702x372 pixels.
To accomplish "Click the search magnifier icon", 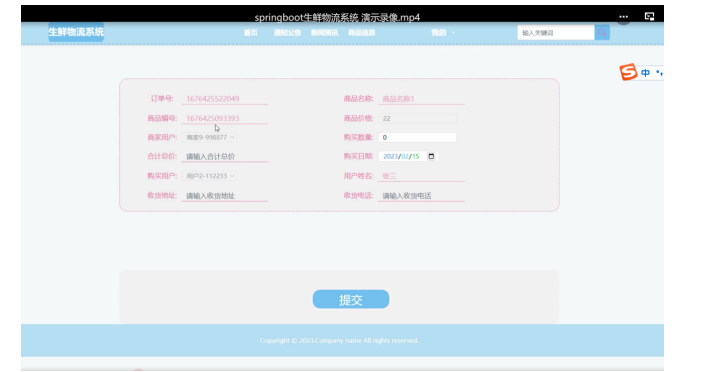I will (x=602, y=32).
